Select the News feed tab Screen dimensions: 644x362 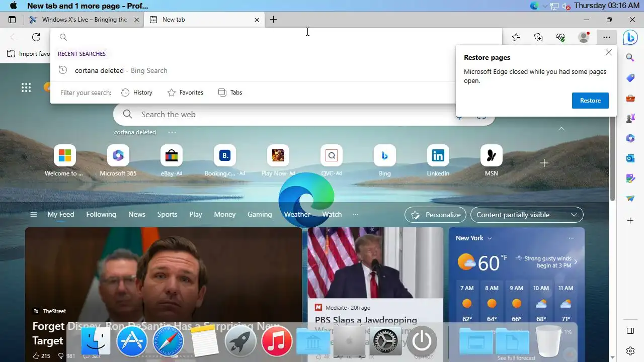point(137,214)
